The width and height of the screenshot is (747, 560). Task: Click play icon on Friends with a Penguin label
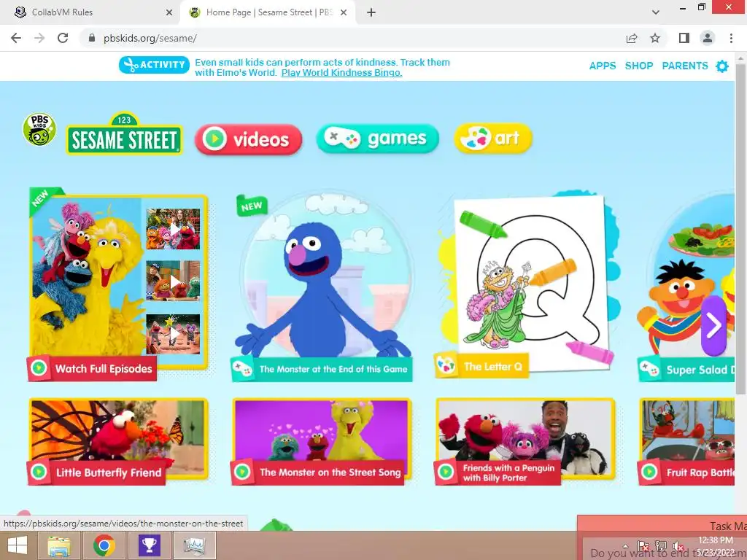[446, 472]
